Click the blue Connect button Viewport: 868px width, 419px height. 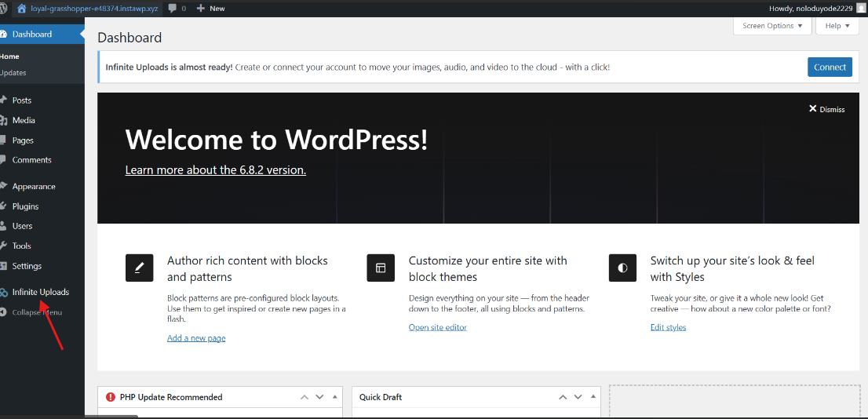(830, 67)
